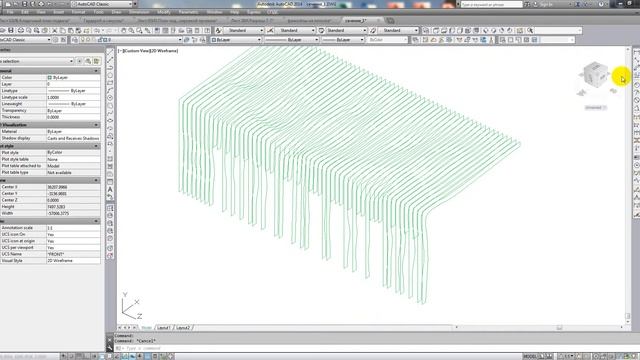Click the MODEL button in status bar
640x360 pixels.
[529, 356]
